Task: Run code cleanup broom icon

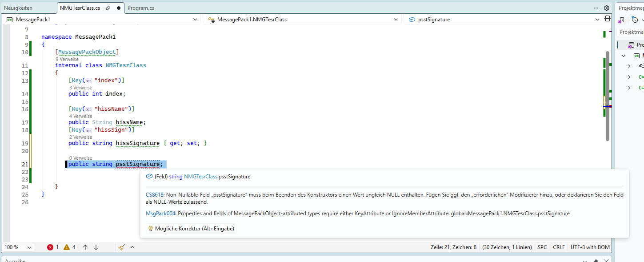Action: pos(122,247)
